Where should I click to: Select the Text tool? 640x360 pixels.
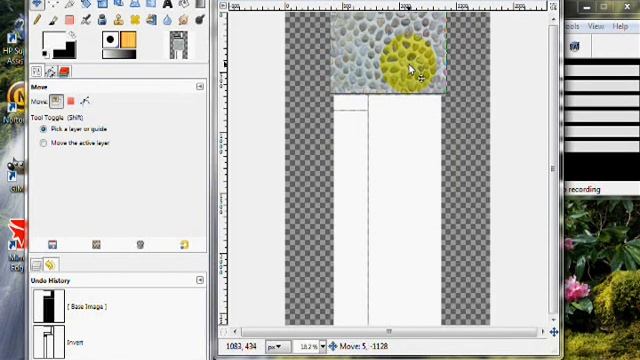167,4
